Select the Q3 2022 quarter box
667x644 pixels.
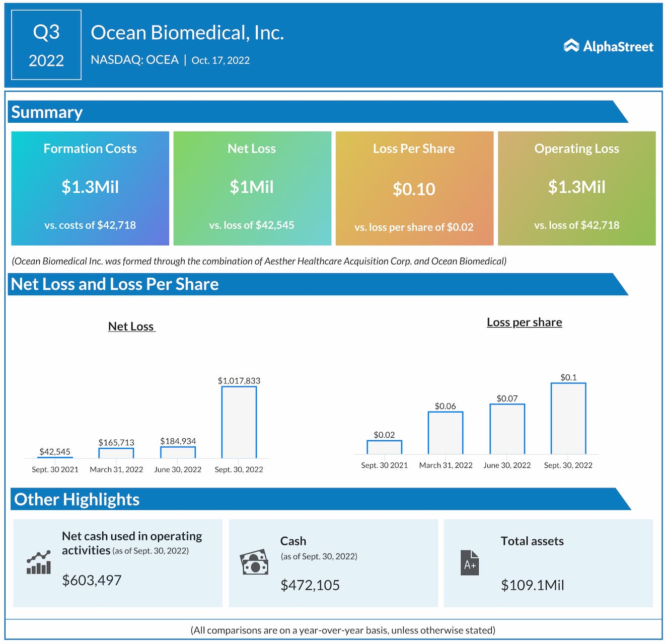[x=46, y=45]
